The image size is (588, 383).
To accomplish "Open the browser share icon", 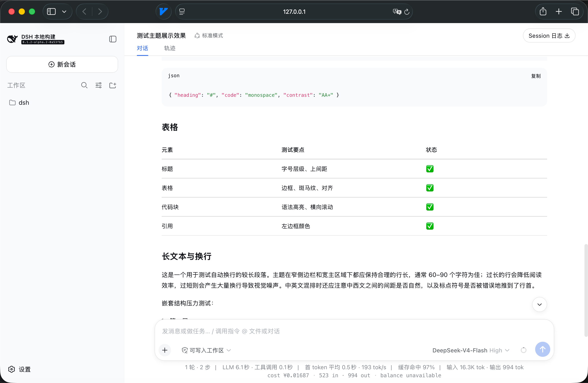I will [543, 11].
